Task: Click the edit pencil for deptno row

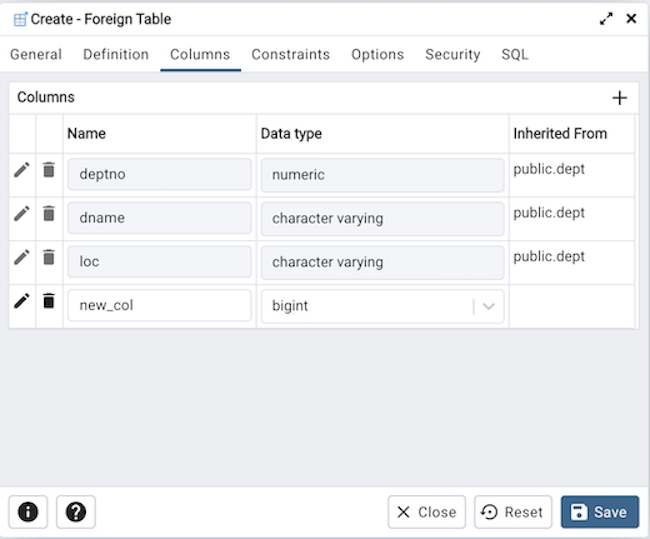Action: 21,170
